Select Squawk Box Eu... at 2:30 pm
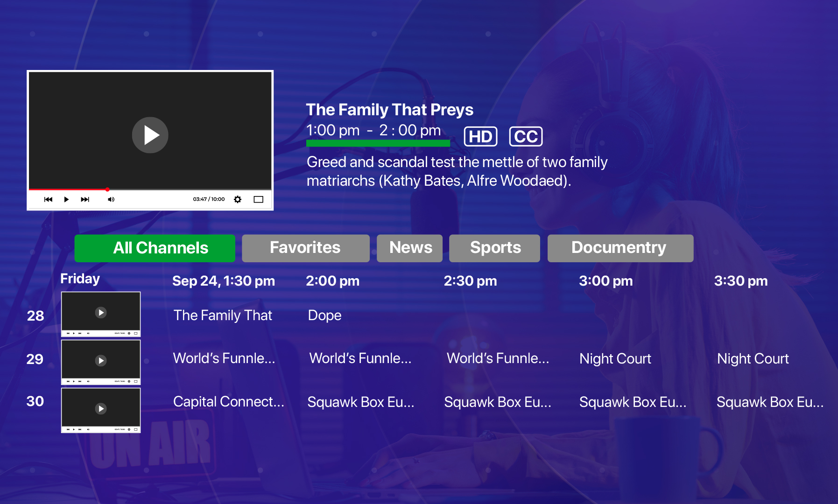This screenshot has width=838, height=504. pyautogui.click(x=498, y=402)
